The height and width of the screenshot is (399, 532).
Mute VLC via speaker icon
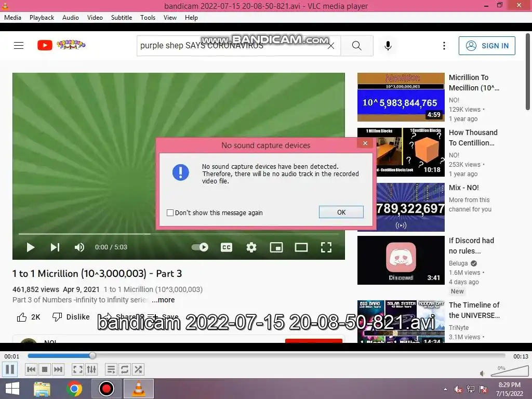pyautogui.click(x=482, y=374)
